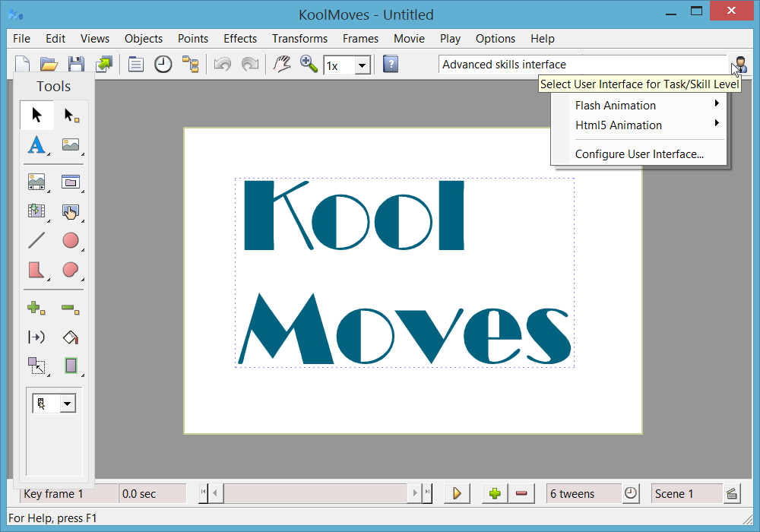The width and height of the screenshot is (760, 532).
Task: Open the Objects menu
Action: 144,39
